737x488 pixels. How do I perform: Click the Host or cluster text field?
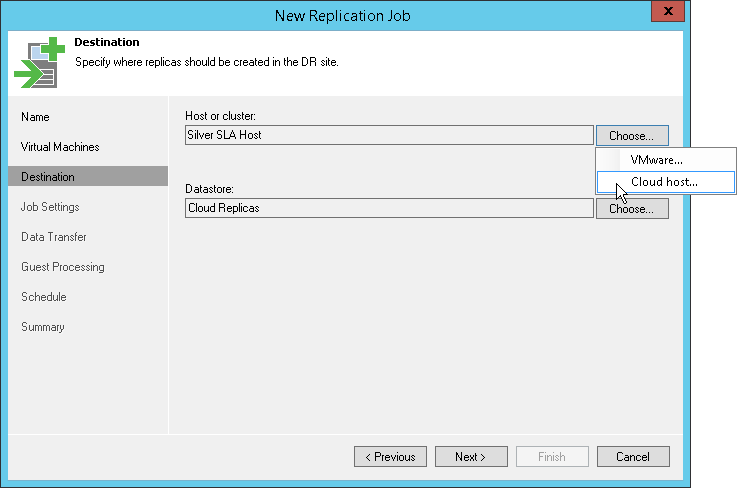[x=389, y=135]
